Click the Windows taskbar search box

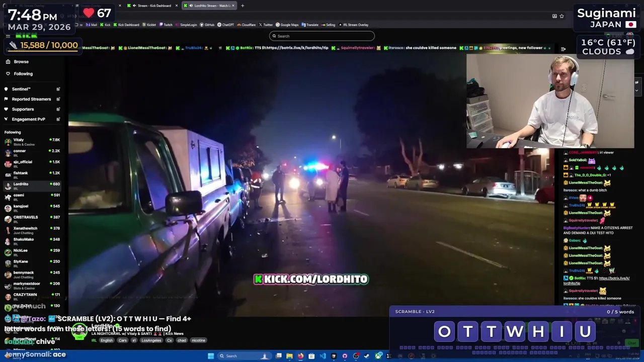tap(245, 356)
